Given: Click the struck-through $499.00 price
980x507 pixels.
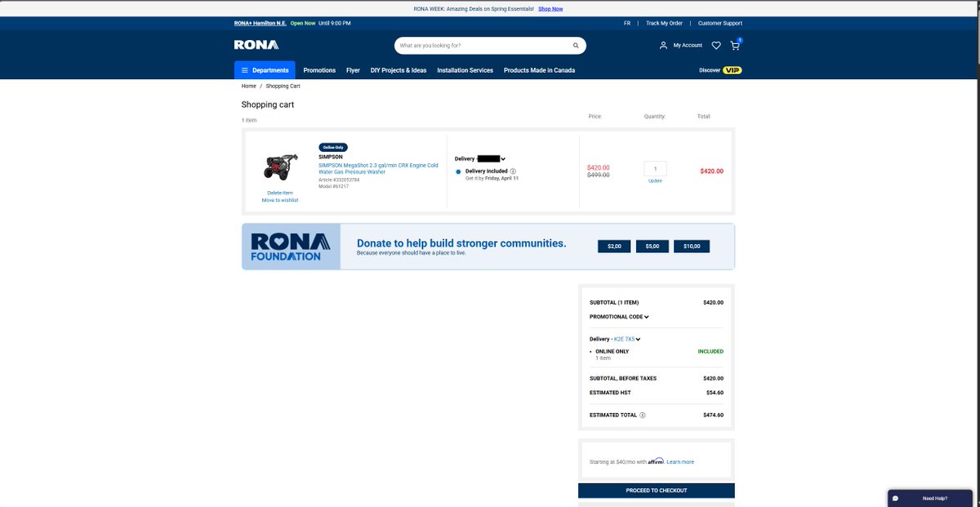Looking at the screenshot, I should tap(598, 175).
